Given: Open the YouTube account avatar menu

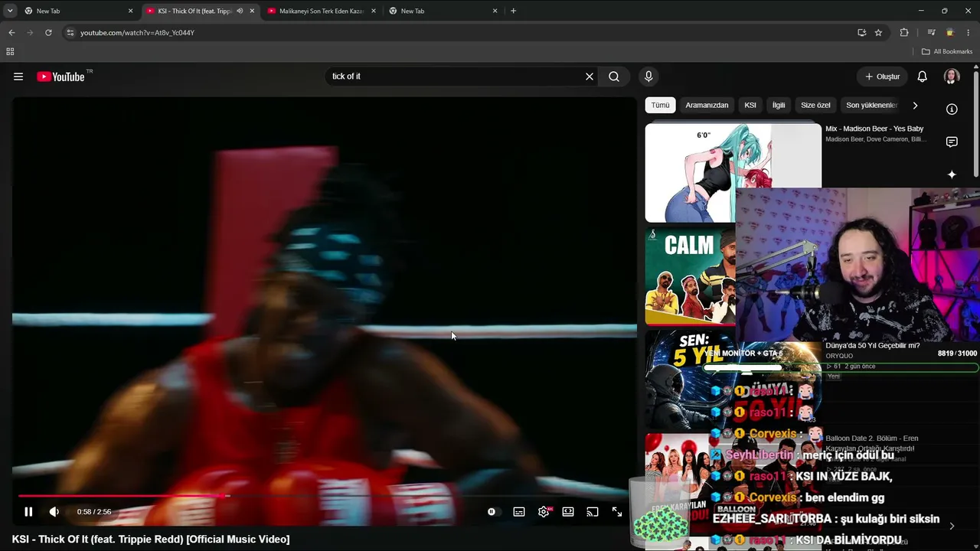Looking at the screenshot, I should click(x=952, y=77).
